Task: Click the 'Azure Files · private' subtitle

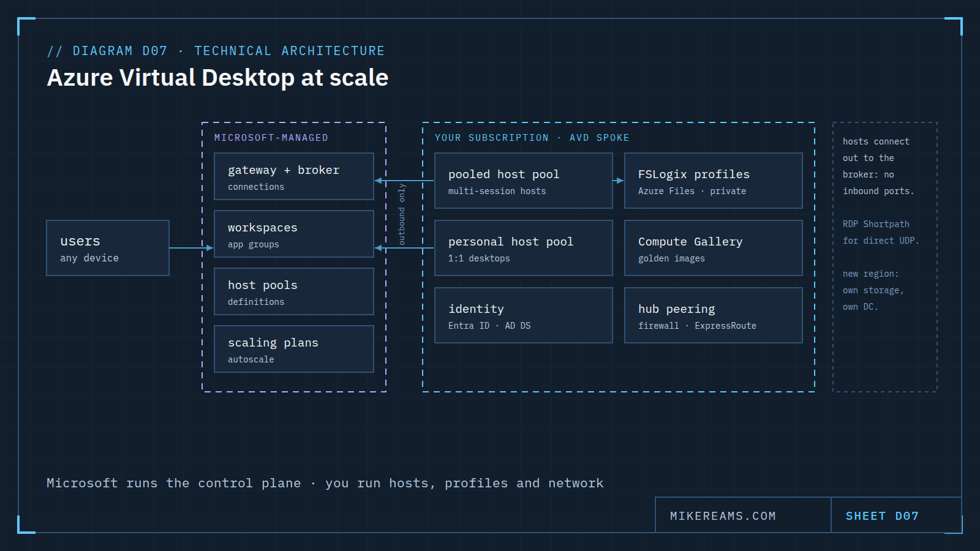Action: point(692,191)
